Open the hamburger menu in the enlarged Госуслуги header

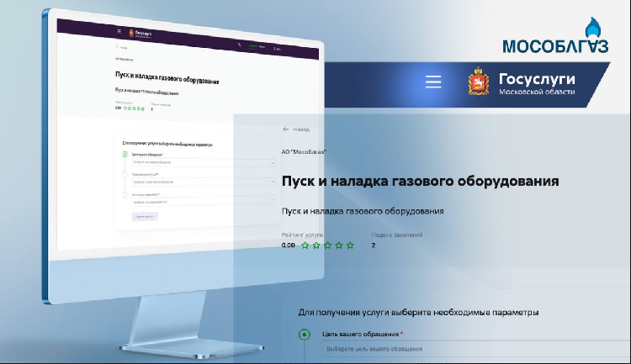433,82
